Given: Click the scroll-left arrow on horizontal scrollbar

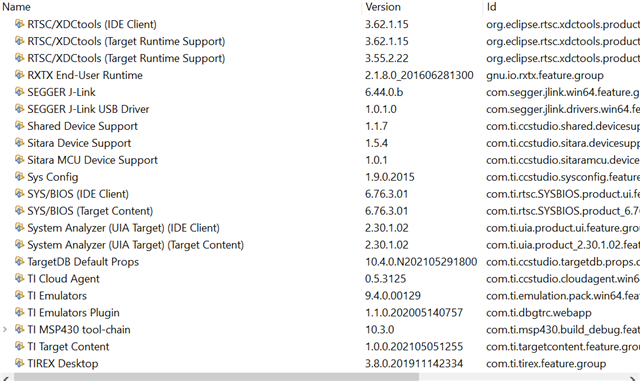Looking at the screenshot, I should click(5, 378).
